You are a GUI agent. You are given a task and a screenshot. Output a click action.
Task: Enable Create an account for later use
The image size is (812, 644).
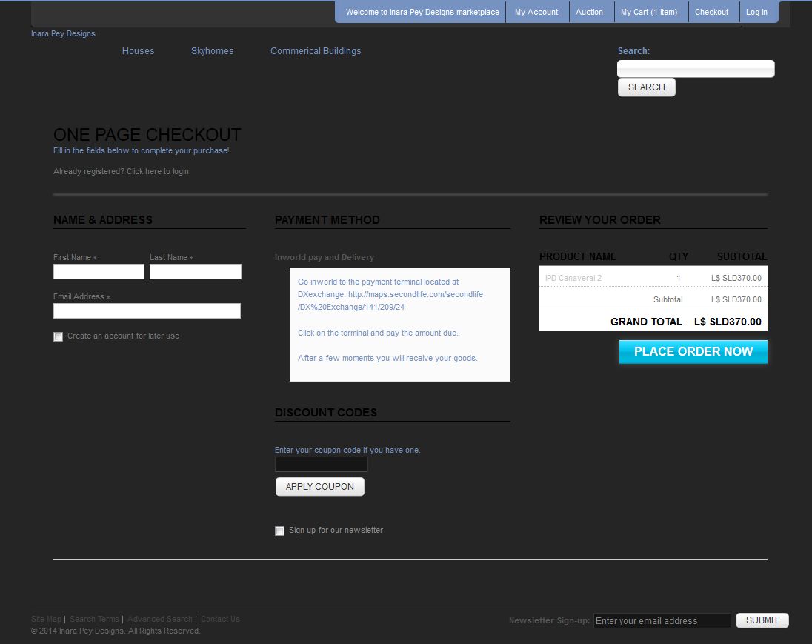pos(59,336)
